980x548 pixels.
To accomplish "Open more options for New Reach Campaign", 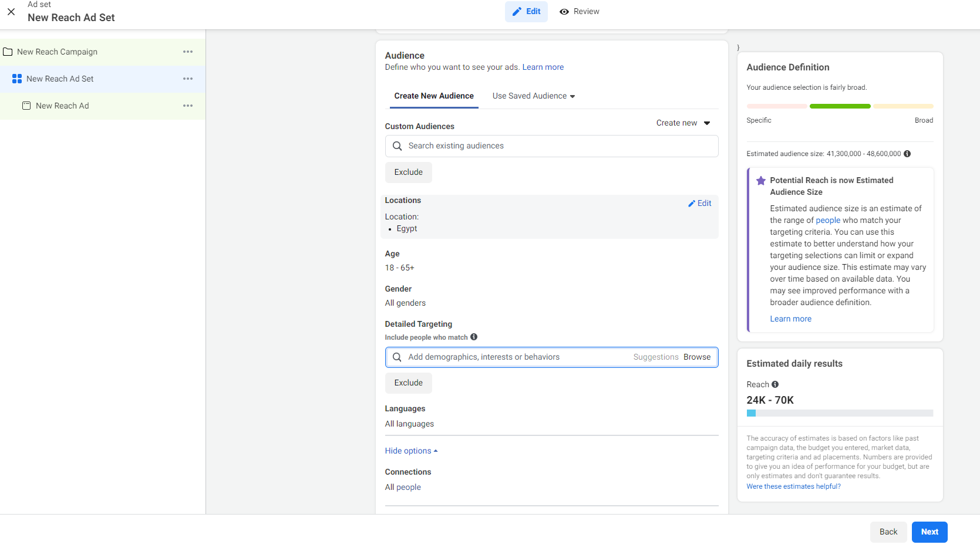I will (x=188, y=52).
